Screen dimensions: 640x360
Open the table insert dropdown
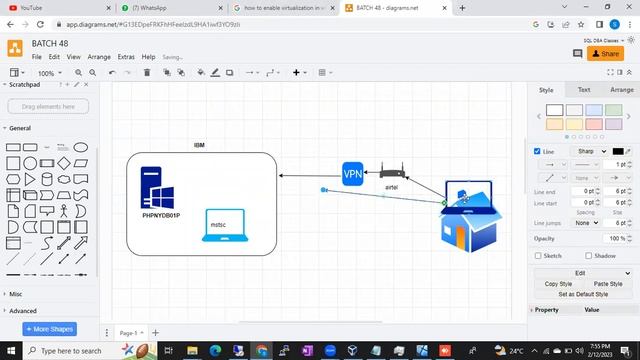click(x=325, y=73)
